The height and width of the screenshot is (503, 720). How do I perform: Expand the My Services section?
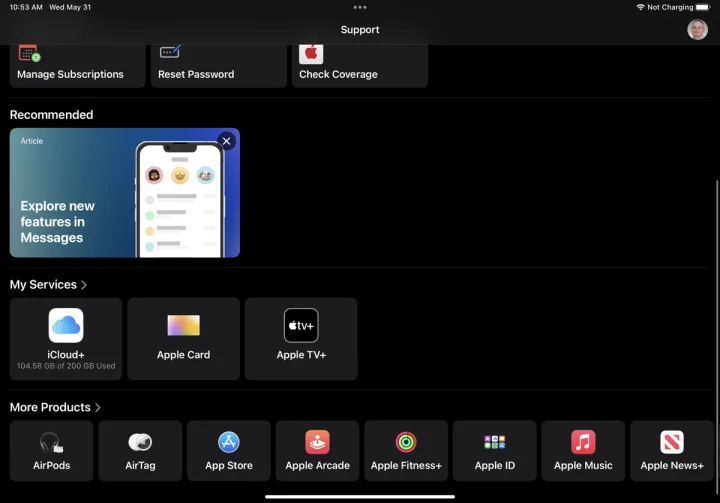[49, 285]
